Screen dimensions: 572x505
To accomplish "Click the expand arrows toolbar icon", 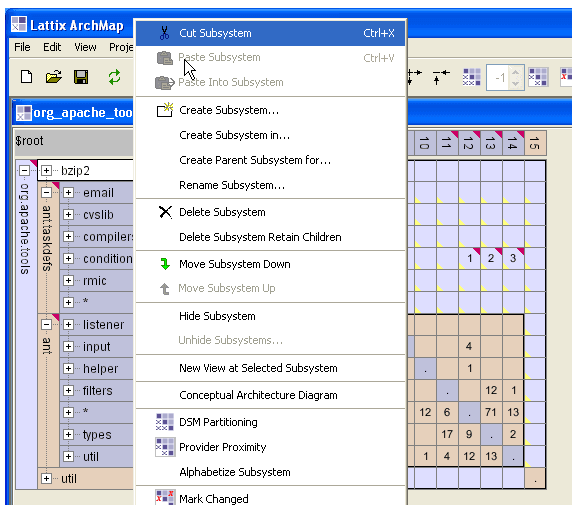I will [x=414, y=77].
